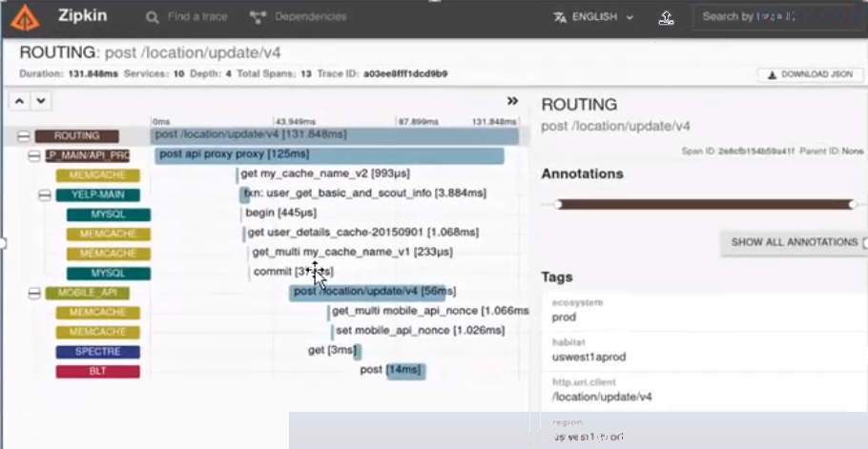Select the MEMCACHE label for set mobile_api_nonce

click(x=98, y=333)
